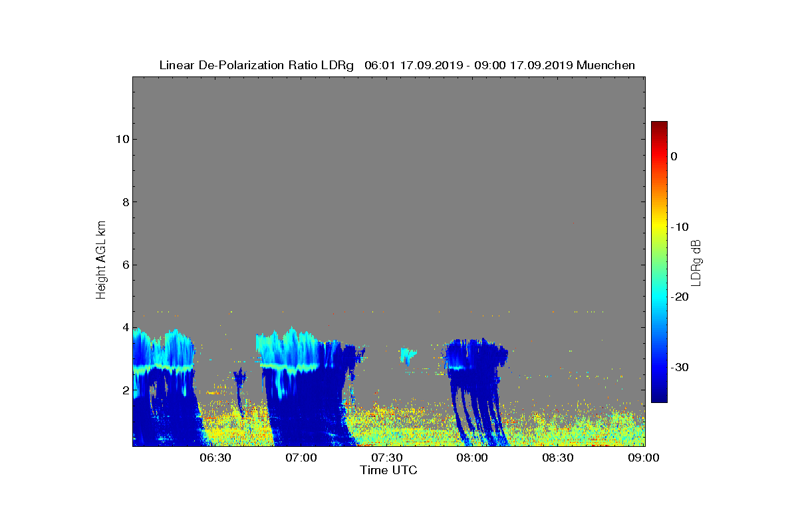Click the 10 km height tick label
The height and width of the screenshot is (532, 798).
(121, 139)
